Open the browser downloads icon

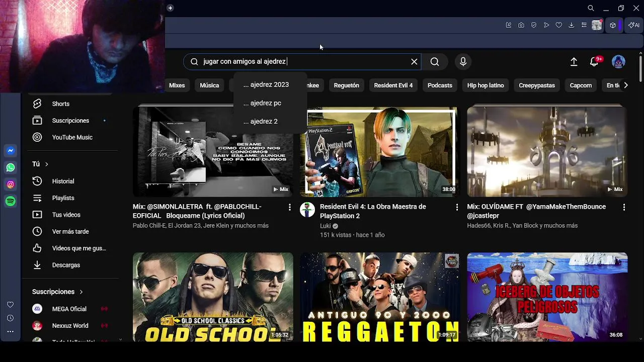point(572,25)
